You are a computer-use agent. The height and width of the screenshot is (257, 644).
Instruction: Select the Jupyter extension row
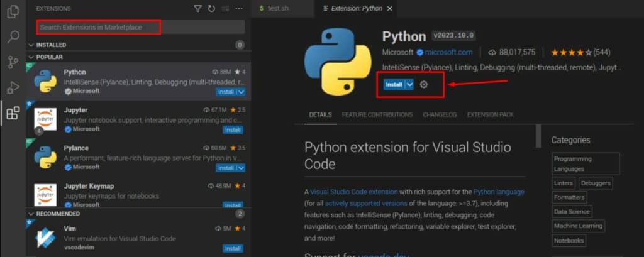pos(139,119)
